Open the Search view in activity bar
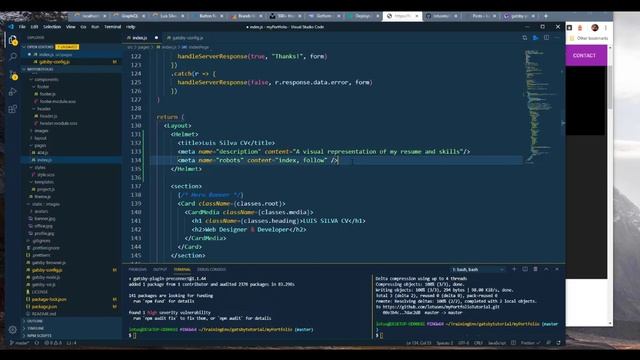Viewport: 640px width, 360px height. [x=13, y=57]
